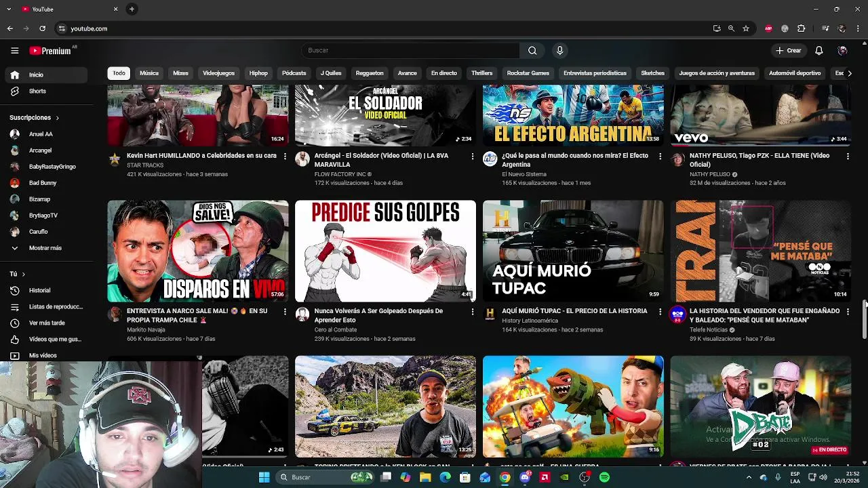The image size is (868, 488).
Task: Click the zoom magnifier in address bar
Action: (731, 28)
